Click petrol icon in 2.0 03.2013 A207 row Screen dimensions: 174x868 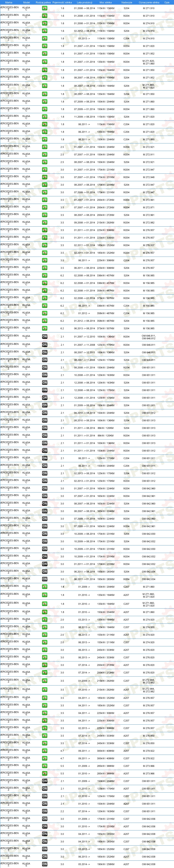point(45,620)
